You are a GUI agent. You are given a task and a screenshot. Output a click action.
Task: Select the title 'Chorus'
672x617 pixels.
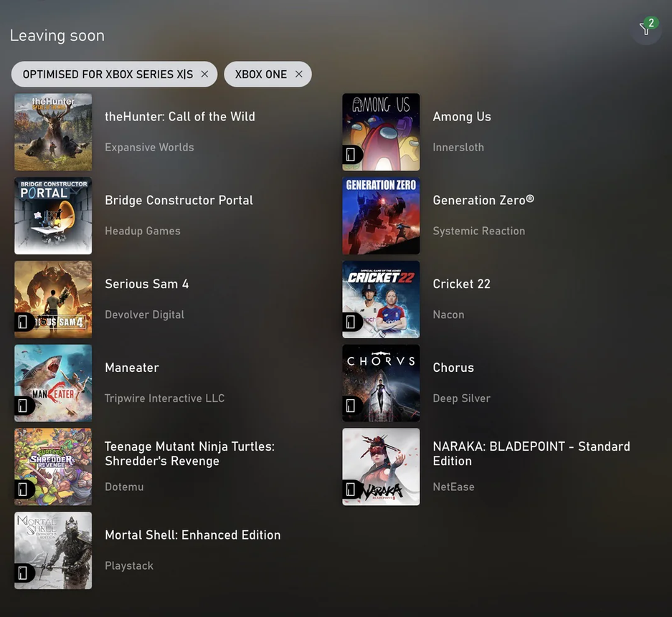[453, 368]
